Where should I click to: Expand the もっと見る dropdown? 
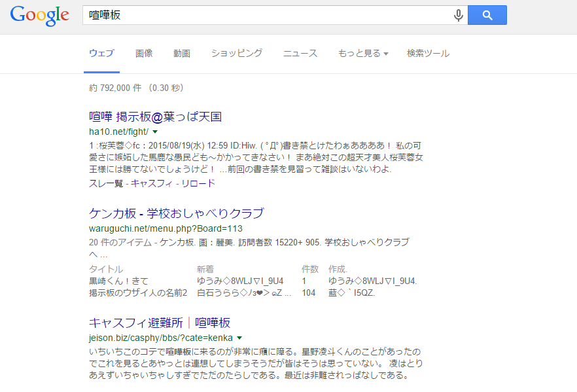tap(363, 54)
